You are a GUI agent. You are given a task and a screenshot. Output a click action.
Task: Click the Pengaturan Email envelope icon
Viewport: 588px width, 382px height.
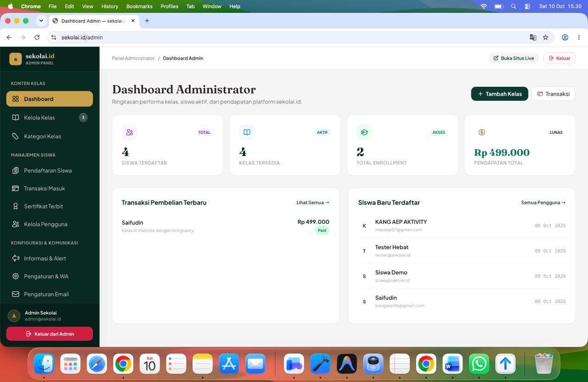15,294
